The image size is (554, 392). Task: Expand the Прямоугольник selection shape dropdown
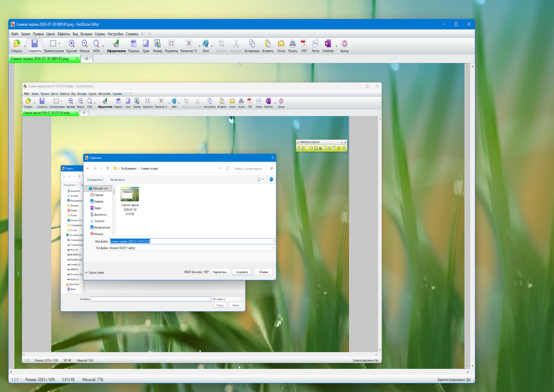point(59,43)
